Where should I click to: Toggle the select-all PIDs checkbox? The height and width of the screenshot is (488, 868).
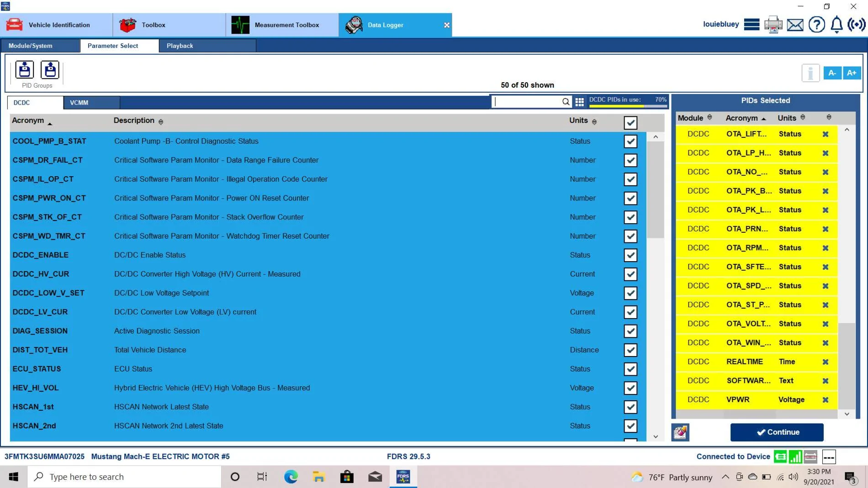point(630,122)
